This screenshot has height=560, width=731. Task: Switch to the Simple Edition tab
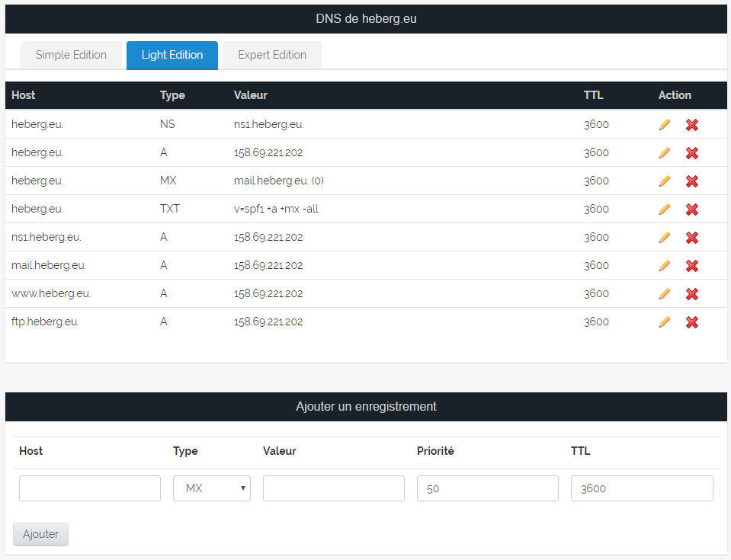point(71,55)
